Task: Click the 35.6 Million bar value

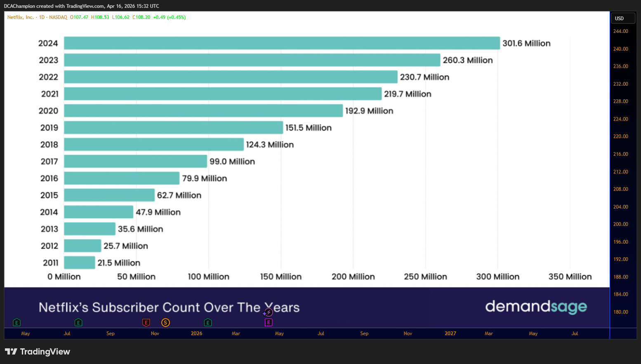Action: [140, 229]
